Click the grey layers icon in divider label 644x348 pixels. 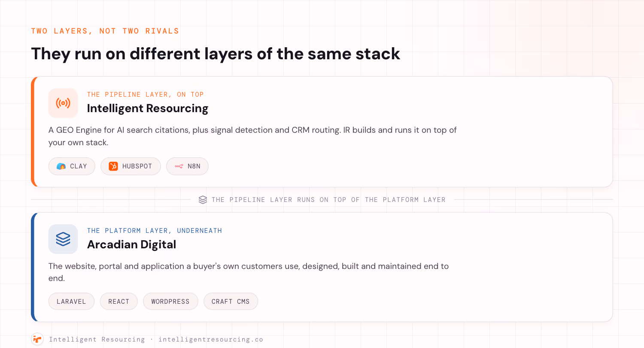coord(203,200)
